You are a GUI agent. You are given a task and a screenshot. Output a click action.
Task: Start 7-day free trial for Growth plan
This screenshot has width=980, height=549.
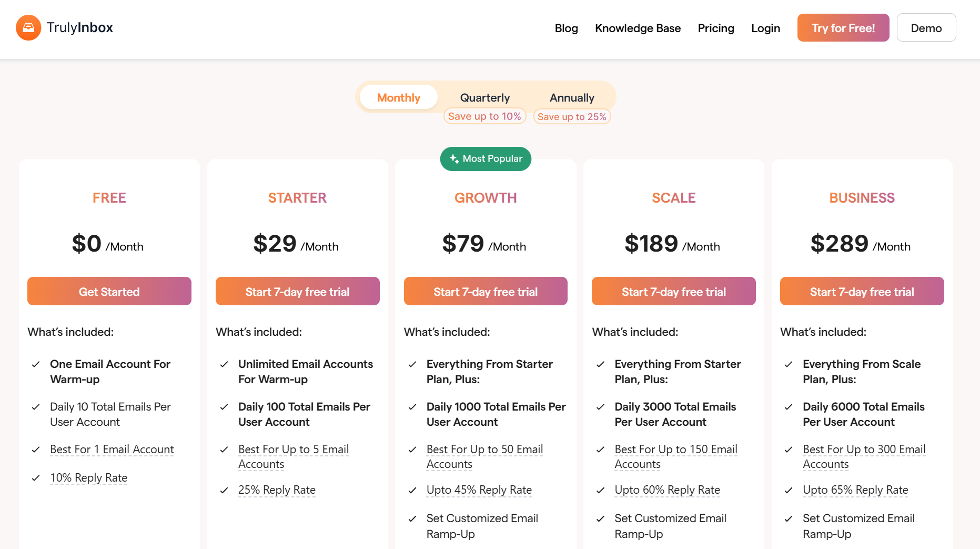point(485,291)
